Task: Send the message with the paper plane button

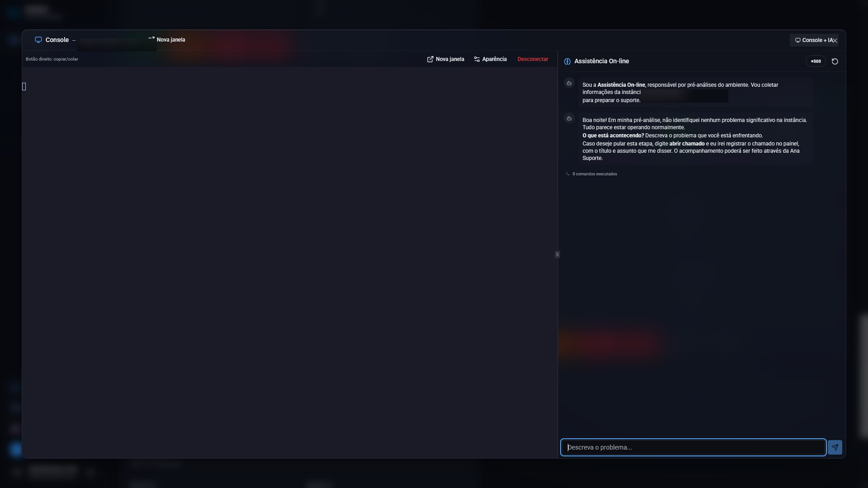Action: tap(835, 447)
